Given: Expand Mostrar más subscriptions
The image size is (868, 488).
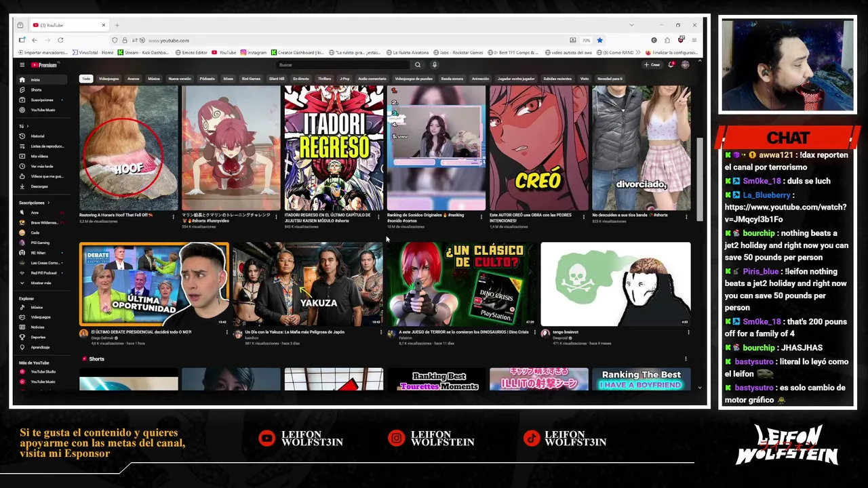Looking at the screenshot, I should (x=41, y=283).
